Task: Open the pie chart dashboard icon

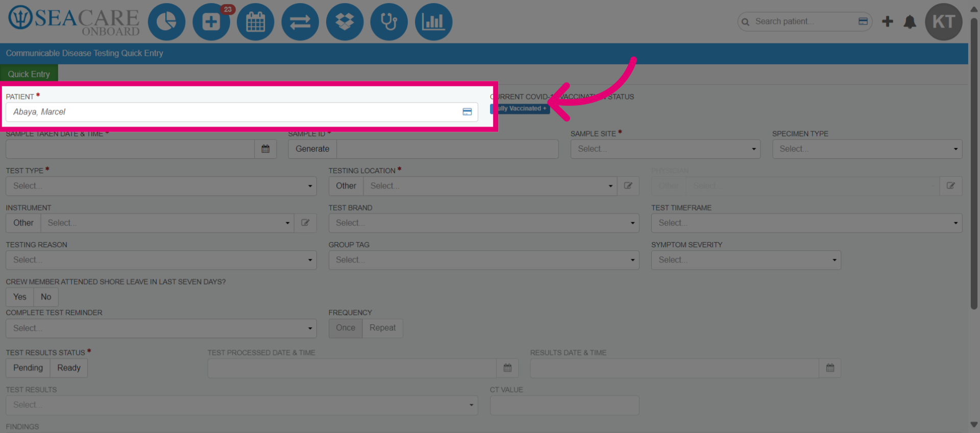Action: pyautogui.click(x=166, y=22)
